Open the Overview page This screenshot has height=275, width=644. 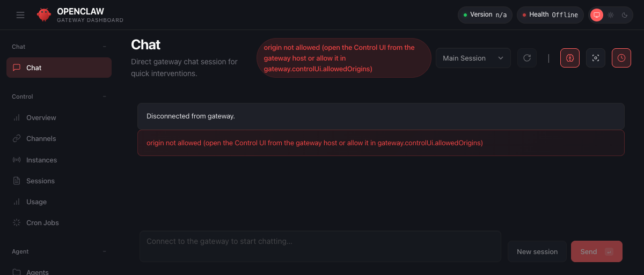(x=41, y=117)
